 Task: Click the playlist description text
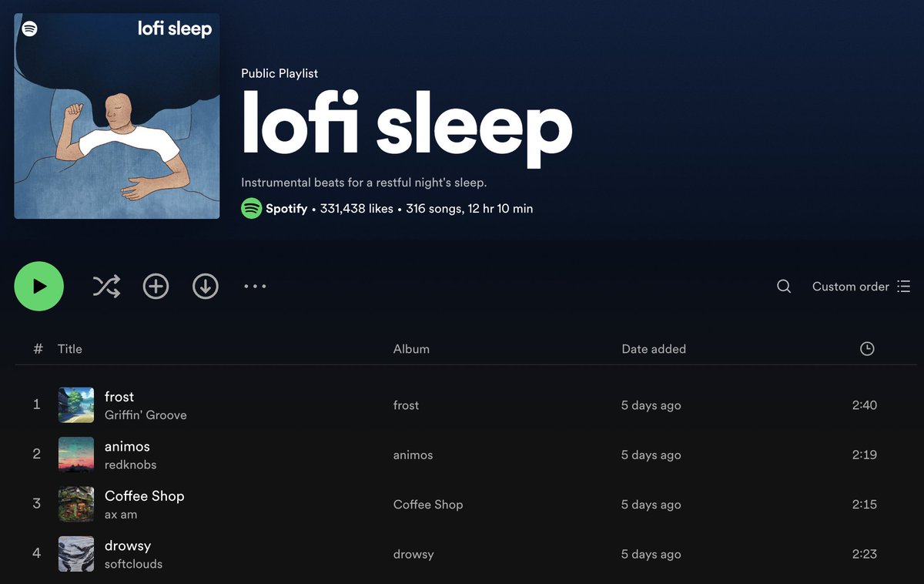[364, 183]
